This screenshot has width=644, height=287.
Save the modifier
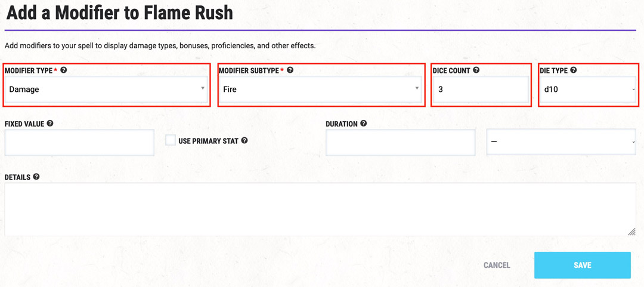click(x=583, y=265)
